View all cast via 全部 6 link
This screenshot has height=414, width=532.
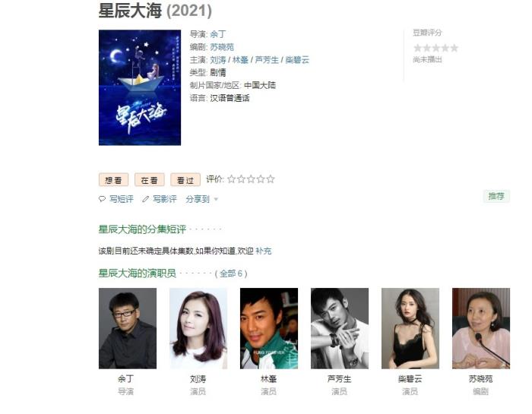coord(231,273)
